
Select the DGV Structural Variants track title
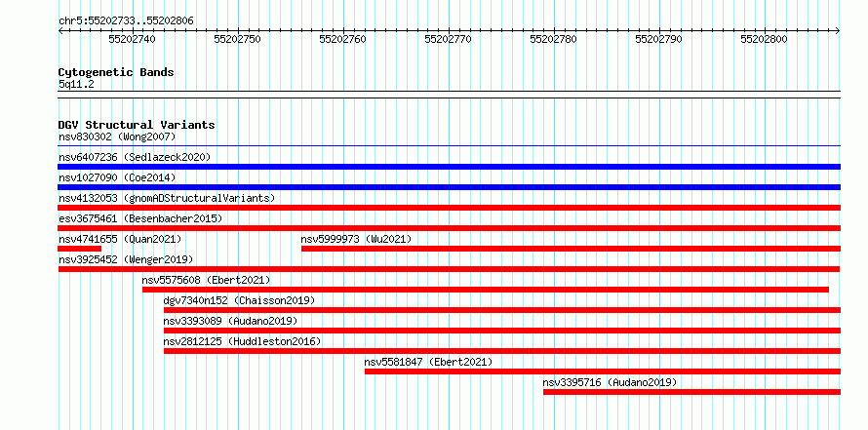click(137, 125)
